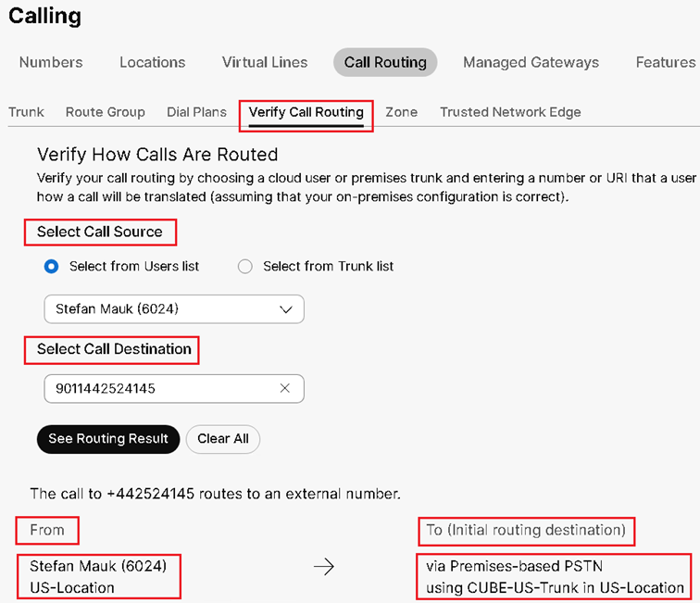
Task: Open the Numbers tab
Action: [51, 62]
